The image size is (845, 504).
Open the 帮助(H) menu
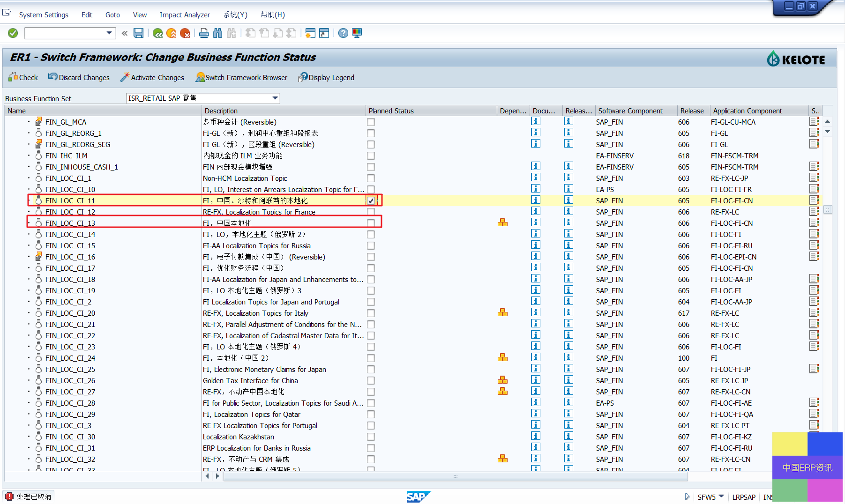(x=273, y=15)
